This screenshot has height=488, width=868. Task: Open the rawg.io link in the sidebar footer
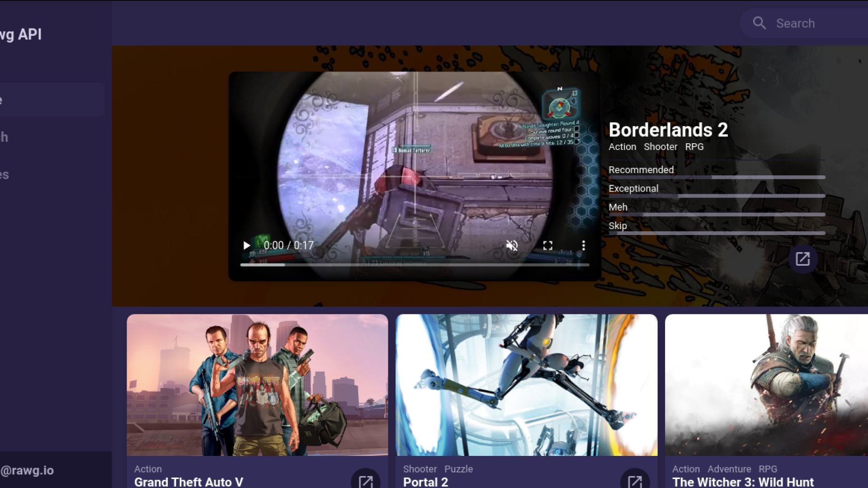pos(27,470)
